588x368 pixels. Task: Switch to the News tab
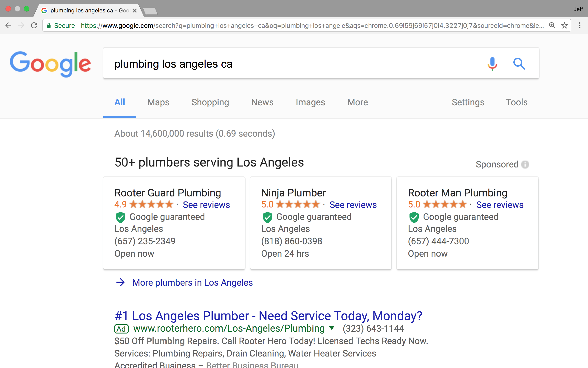click(262, 102)
